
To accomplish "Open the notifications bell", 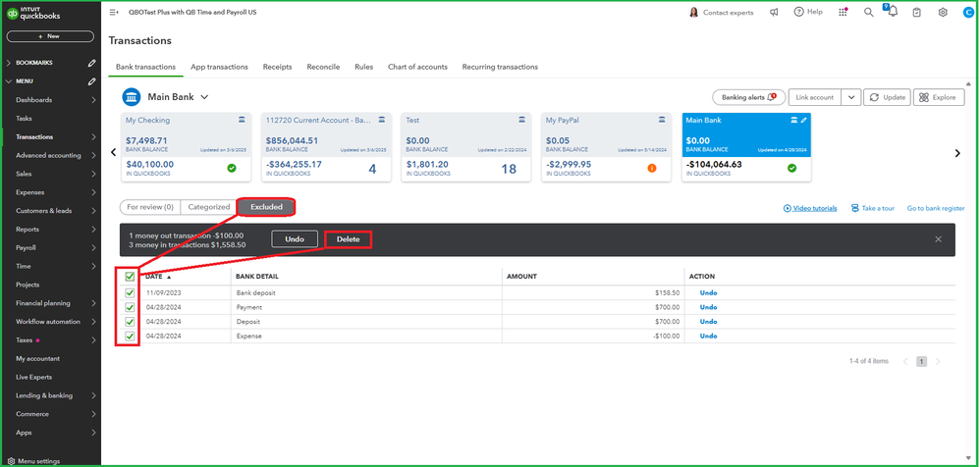I will point(893,12).
